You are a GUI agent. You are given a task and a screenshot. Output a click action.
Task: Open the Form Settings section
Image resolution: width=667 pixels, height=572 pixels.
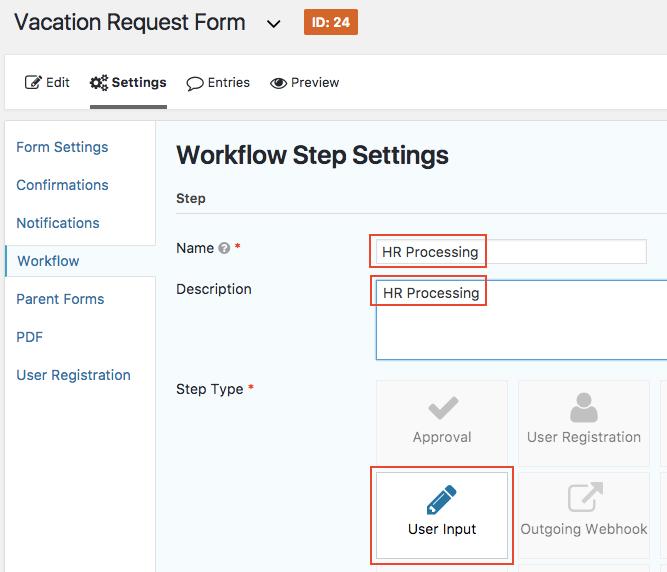tap(62, 147)
